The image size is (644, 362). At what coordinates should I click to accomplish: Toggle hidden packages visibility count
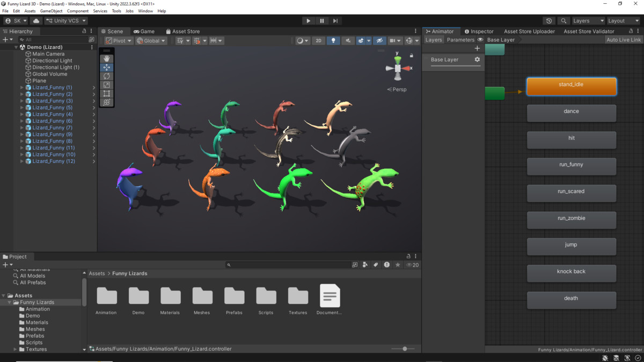click(x=412, y=264)
